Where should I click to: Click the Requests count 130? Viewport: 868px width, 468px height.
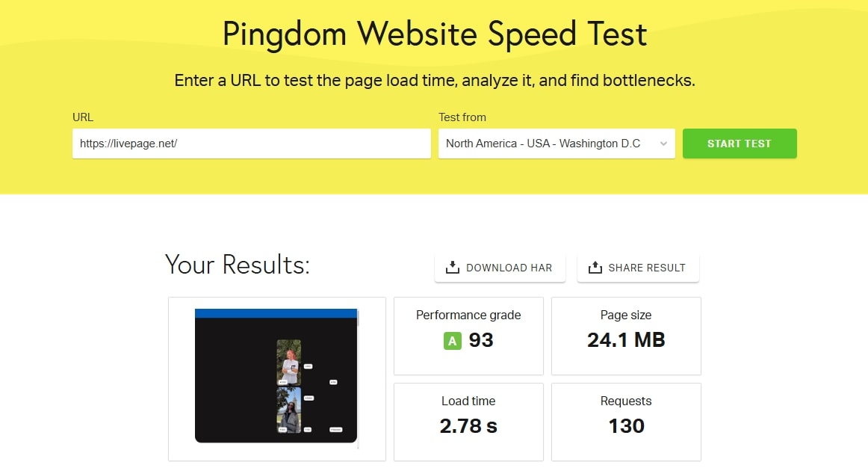[626, 426]
